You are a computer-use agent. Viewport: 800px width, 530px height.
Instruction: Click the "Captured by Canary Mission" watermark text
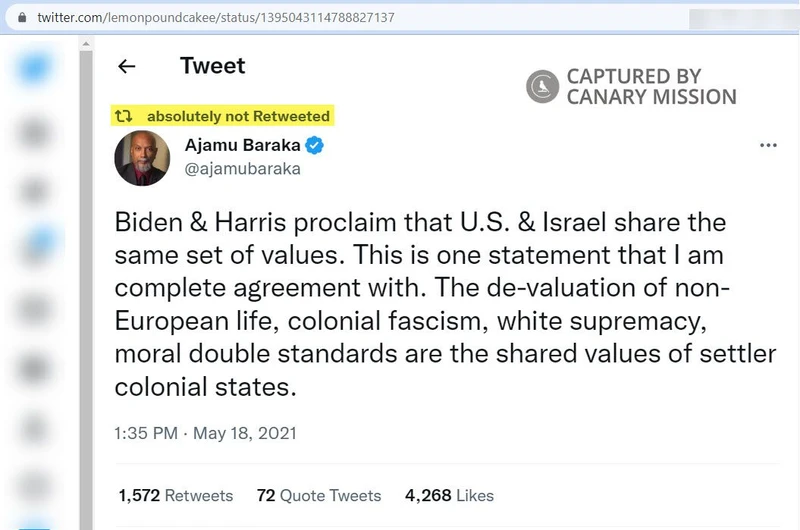click(650, 87)
